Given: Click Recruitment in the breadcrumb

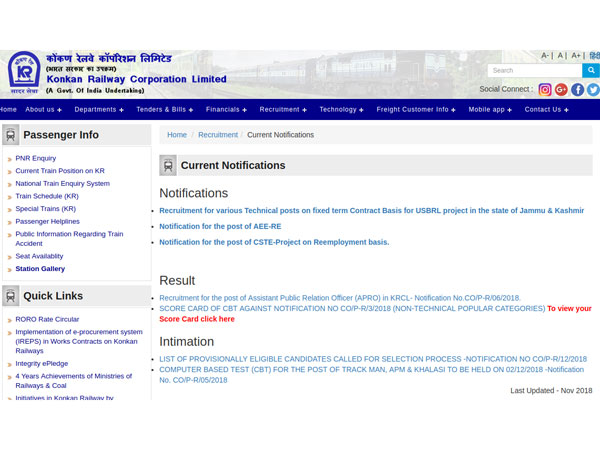Looking at the screenshot, I should (x=218, y=135).
